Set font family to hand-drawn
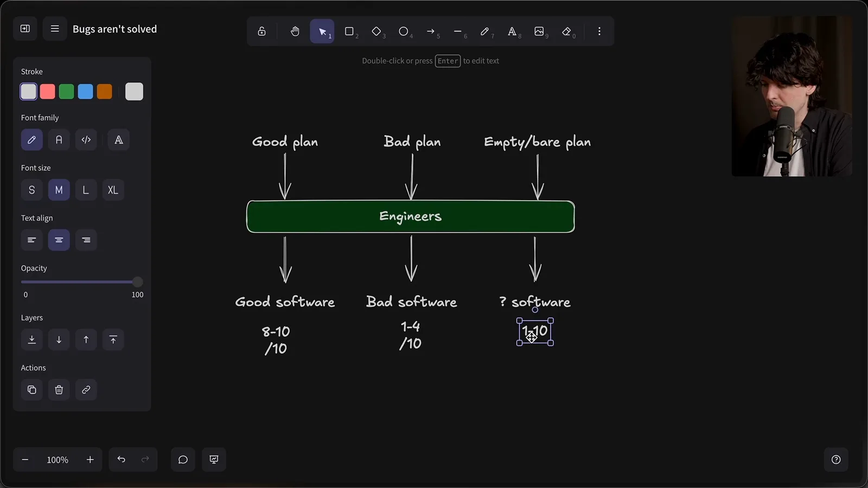 [32, 140]
